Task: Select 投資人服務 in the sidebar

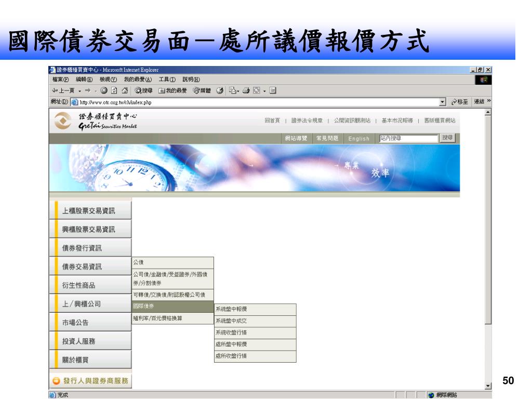Action: point(90,341)
